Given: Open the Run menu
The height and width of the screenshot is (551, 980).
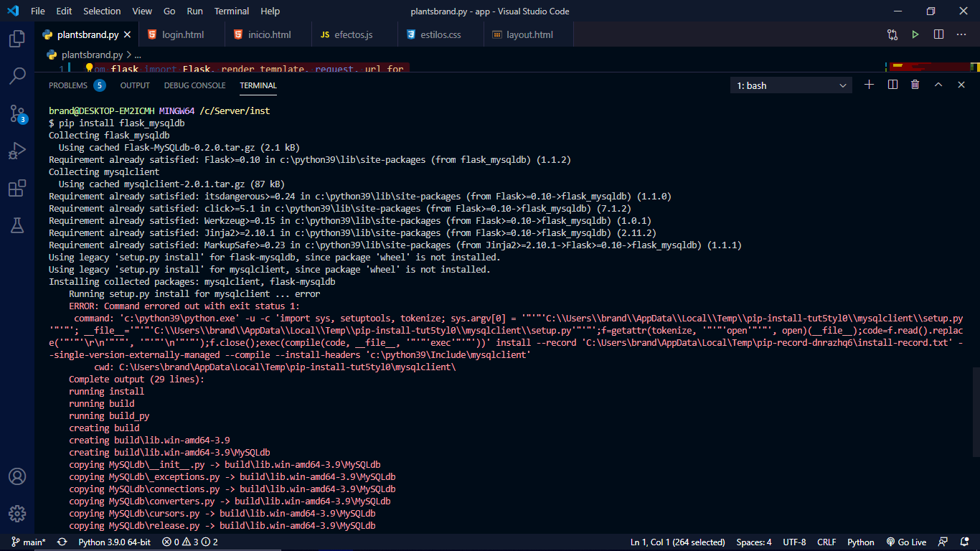Looking at the screenshot, I should (194, 11).
